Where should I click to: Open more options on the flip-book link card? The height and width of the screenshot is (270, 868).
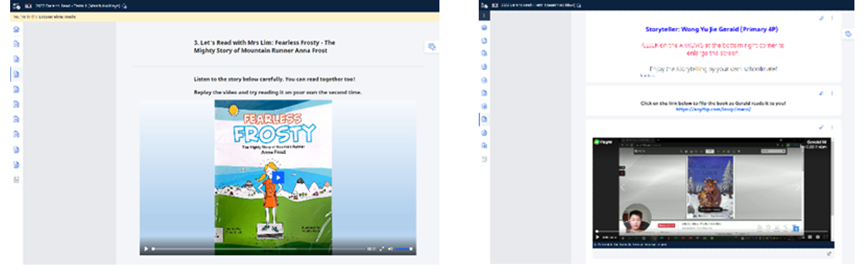coord(832,93)
